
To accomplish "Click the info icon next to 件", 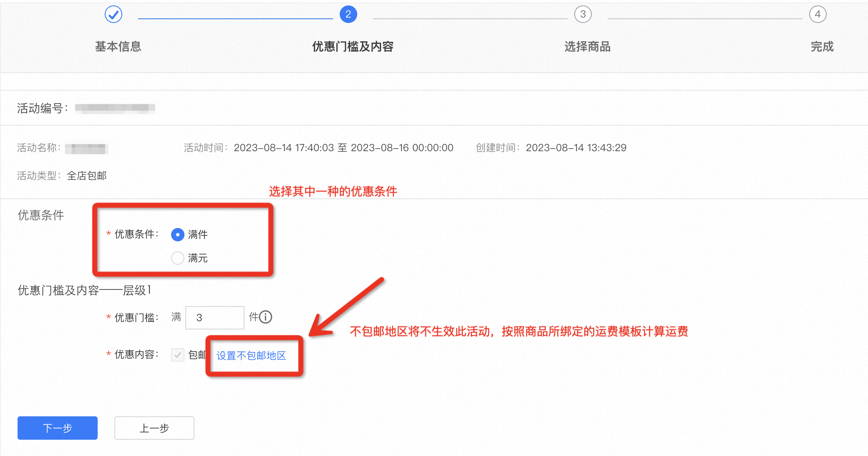I will tap(265, 317).
